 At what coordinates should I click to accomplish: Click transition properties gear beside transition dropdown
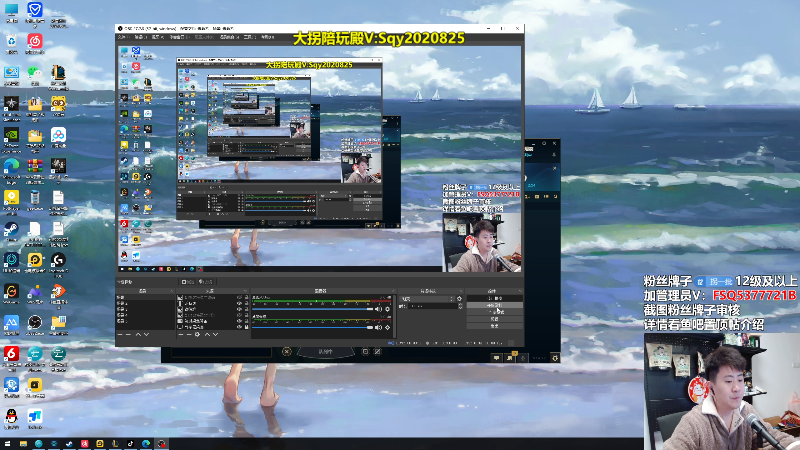(459, 298)
